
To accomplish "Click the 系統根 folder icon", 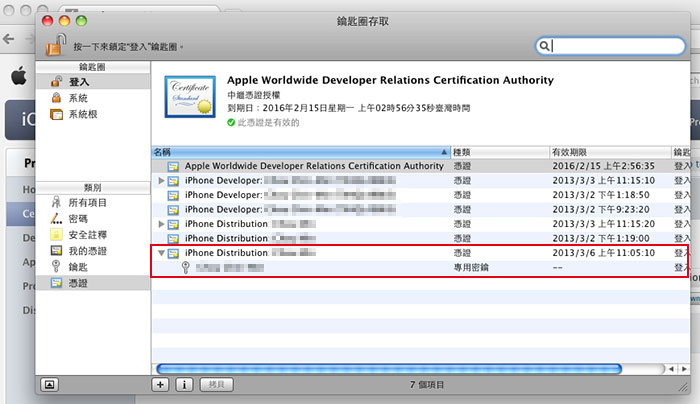I will [56, 114].
